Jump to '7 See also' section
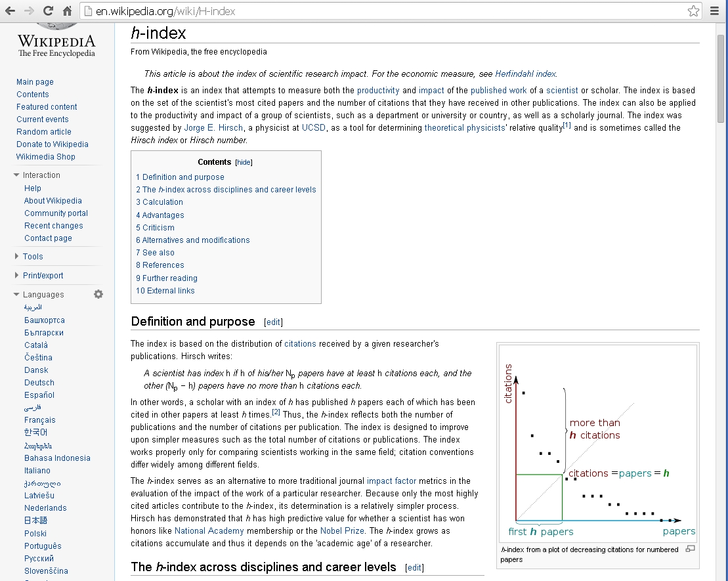728x581 pixels. click(x=155, y=253)
